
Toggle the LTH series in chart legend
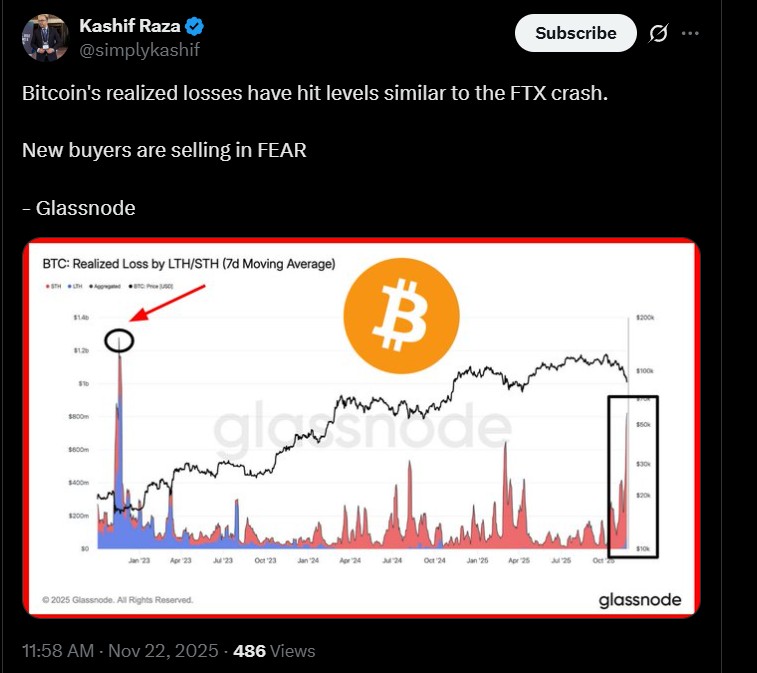[78, 286]
